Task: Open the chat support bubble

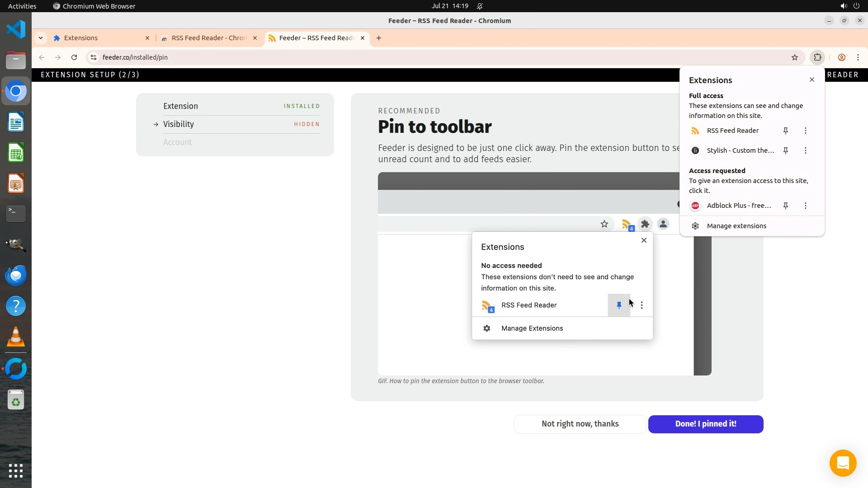Action: pyautogui.click(x=843, y=463)
